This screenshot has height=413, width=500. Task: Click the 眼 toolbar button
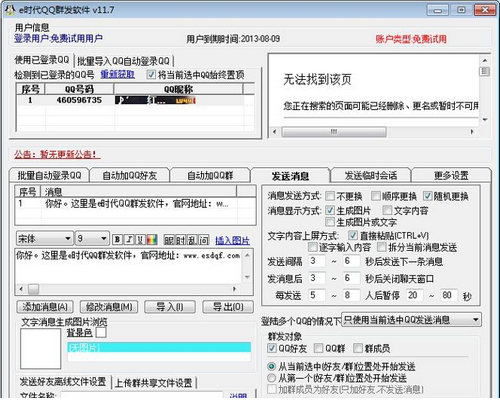(x=169, y=240)
